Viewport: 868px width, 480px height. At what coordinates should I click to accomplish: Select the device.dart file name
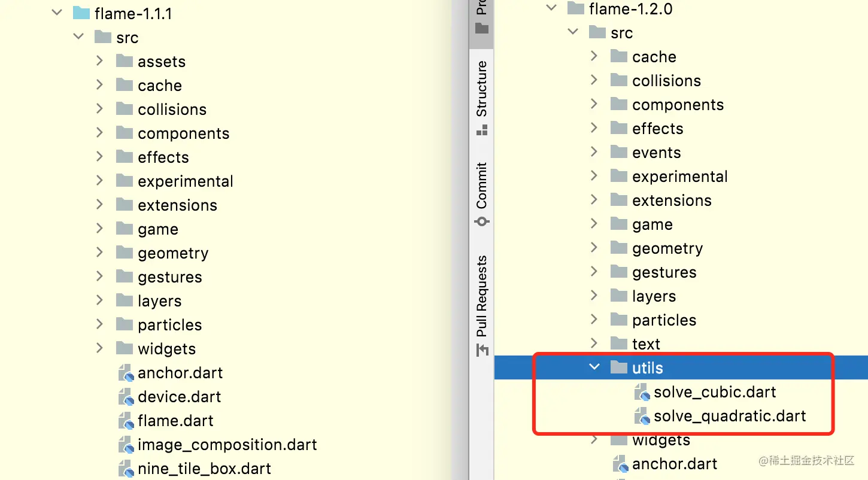pyautogui.click(x=180, y=397)
